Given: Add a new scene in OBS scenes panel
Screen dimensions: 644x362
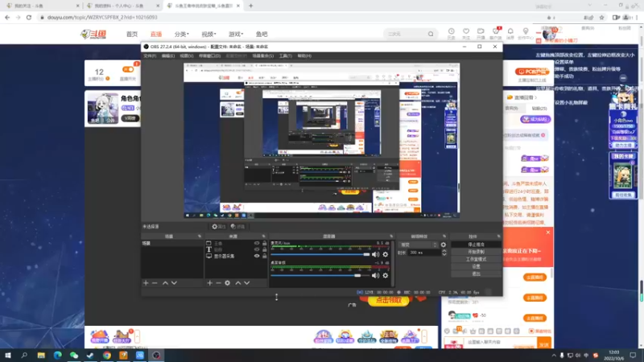Looking at the screenshot, I should pyautogui.click(x=146, y=283).
